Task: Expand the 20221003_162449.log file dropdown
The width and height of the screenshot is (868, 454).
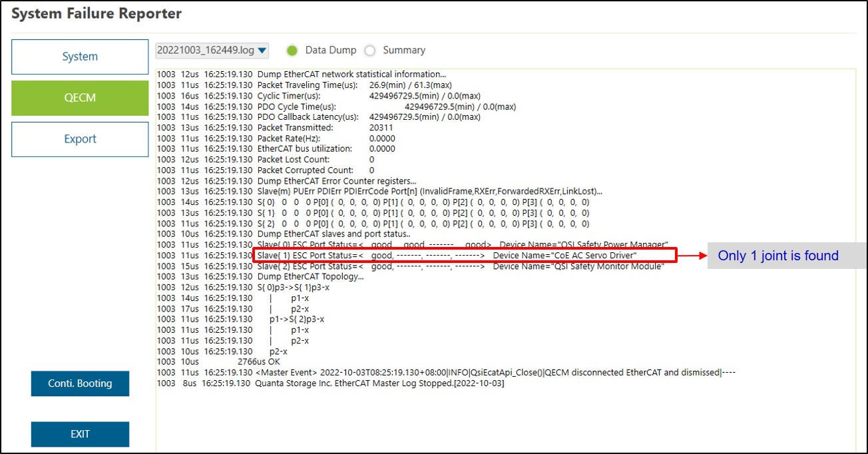Action: pyautogui.click(x=212, y=51)
